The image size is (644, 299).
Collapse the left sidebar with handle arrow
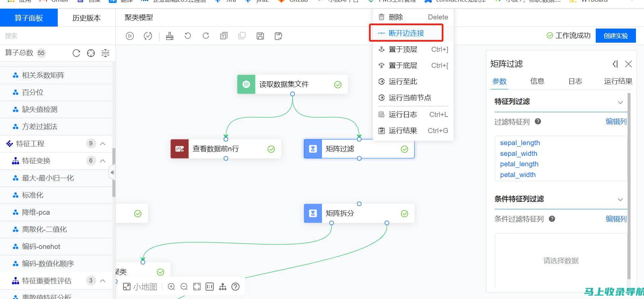[x=112, y=173]
